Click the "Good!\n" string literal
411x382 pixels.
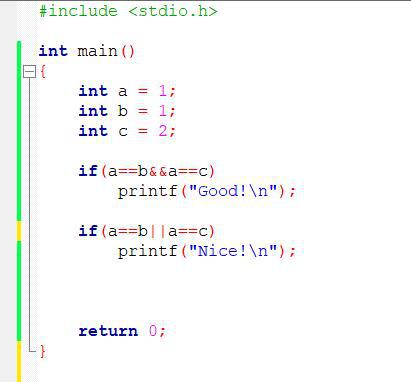click(233, 191)
